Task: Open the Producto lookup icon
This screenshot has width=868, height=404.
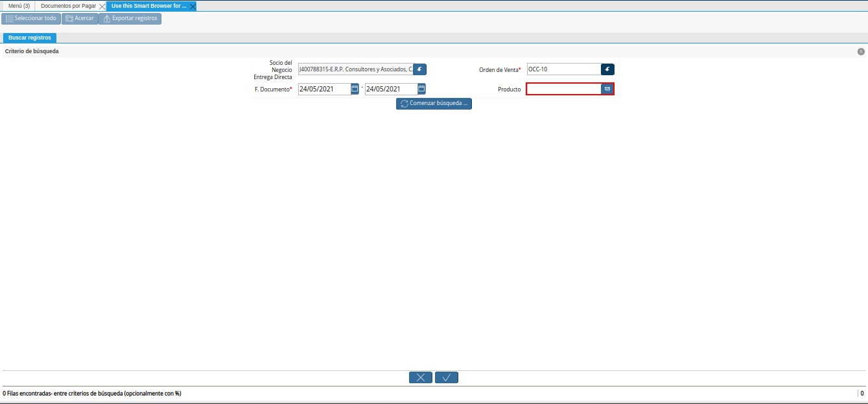Action: point(608,89)
